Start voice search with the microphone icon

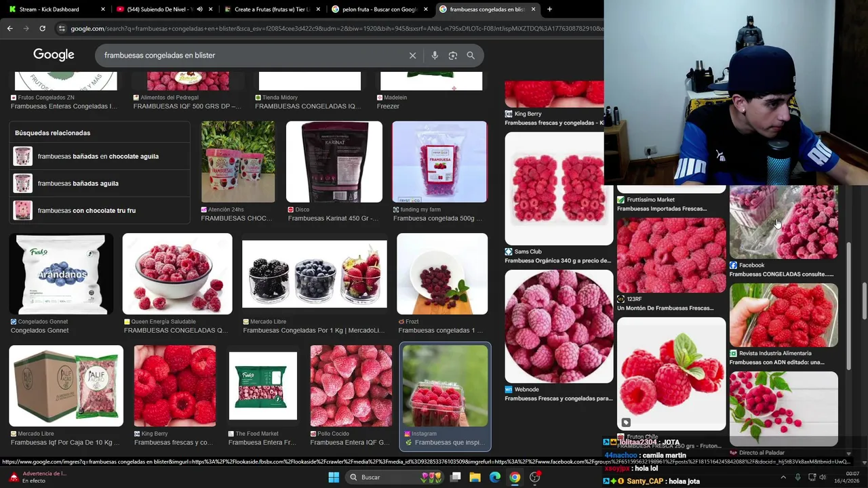coord(435,56)
